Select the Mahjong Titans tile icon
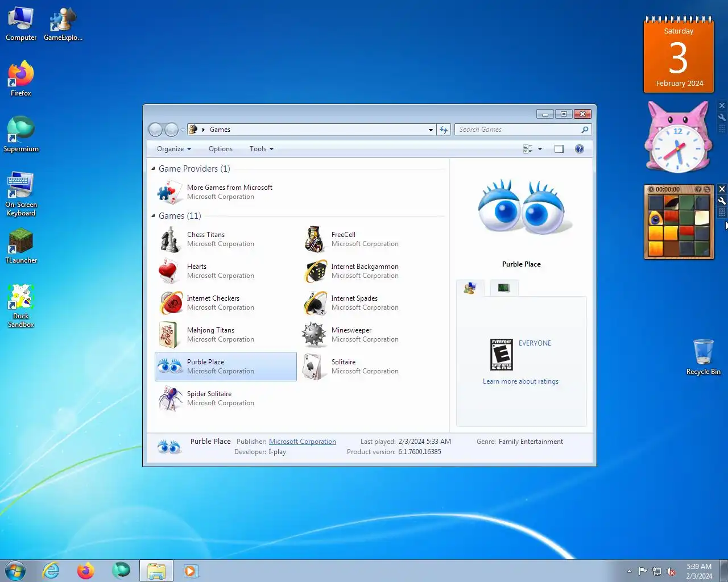The image size is (728, 582). pyautogui.click(x=169, y=335)
